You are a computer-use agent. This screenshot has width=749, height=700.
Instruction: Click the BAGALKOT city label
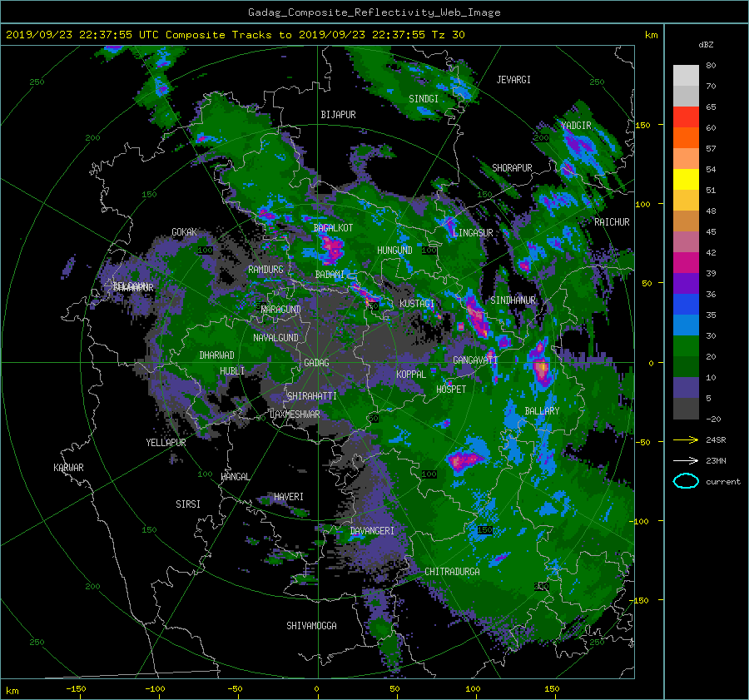point(333,228)
